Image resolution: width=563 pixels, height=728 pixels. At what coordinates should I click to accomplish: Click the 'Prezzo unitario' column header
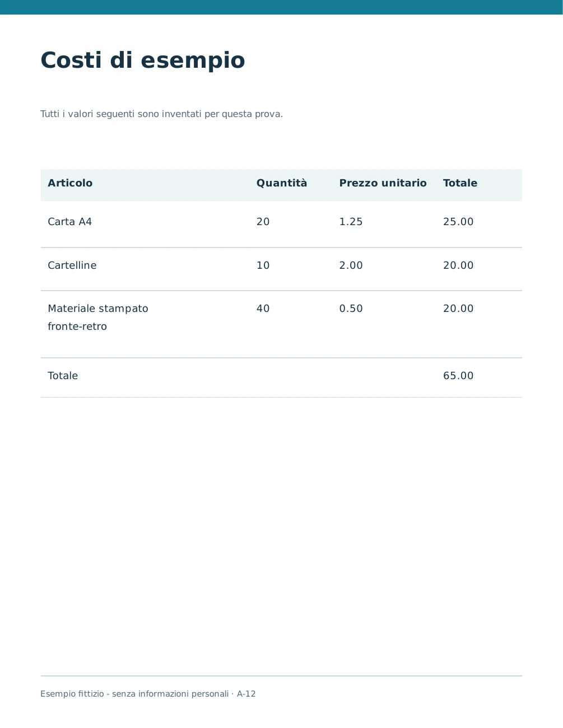[x=383, y=183]
